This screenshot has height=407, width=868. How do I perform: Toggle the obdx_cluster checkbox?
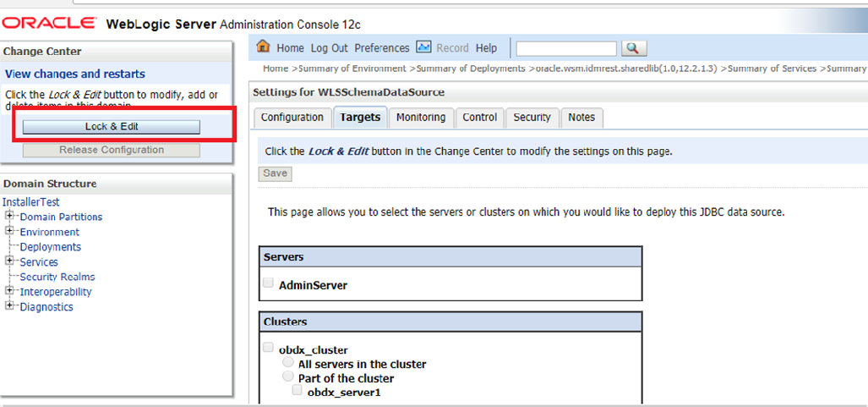coord(269,348)
